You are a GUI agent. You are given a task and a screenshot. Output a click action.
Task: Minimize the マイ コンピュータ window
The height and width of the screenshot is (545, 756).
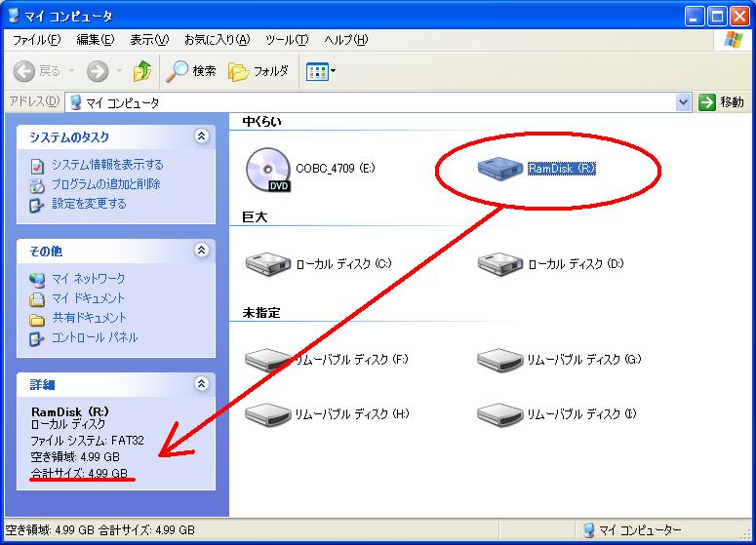click(x=695, y=17)
